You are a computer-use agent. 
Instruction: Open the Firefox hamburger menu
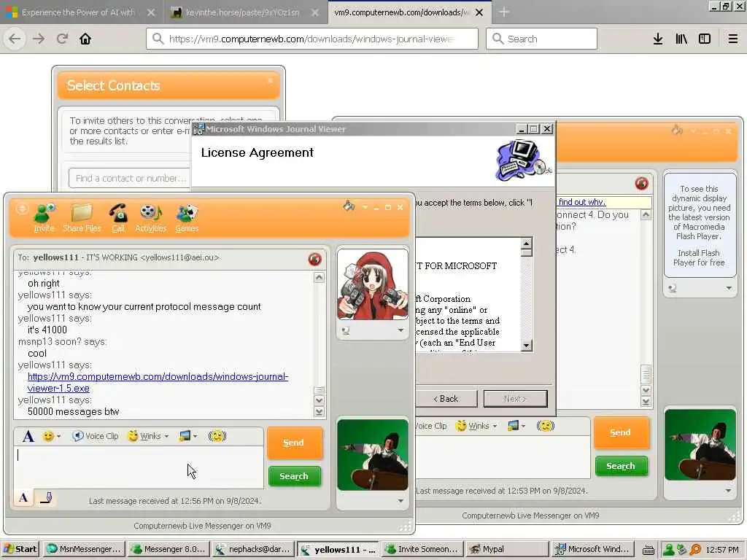tap(733, 39)
